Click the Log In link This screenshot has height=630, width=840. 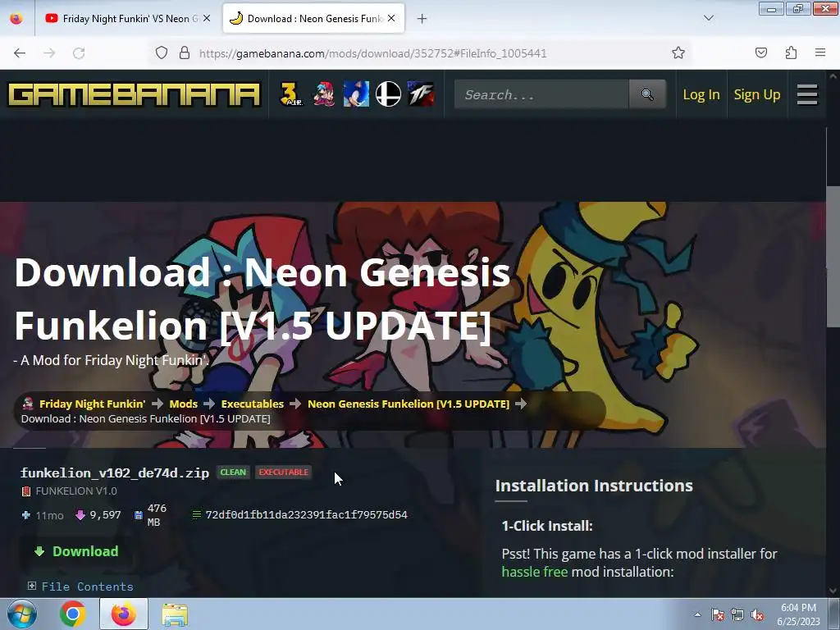coord(701,95)
